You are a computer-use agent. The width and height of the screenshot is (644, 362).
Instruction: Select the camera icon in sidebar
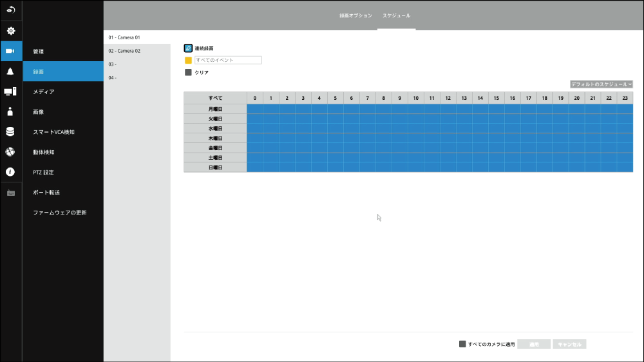click(10, 51)
